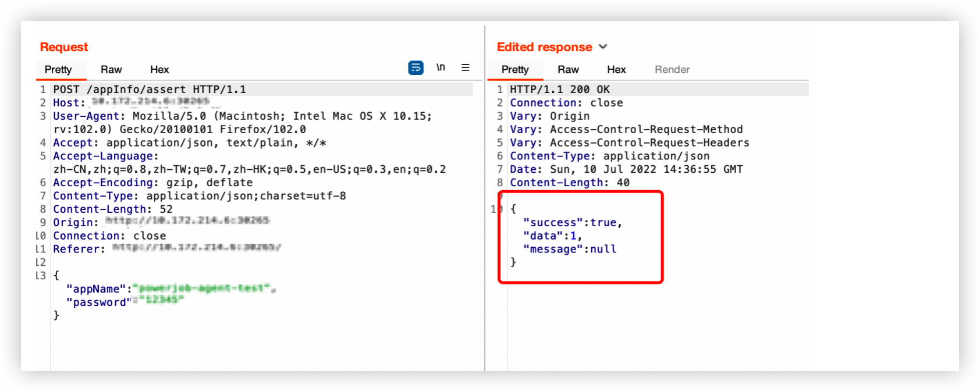Viewport: 980px width, 392px height.
Task: Click the Accept-Language header name
Action: [x=103, y=156]
